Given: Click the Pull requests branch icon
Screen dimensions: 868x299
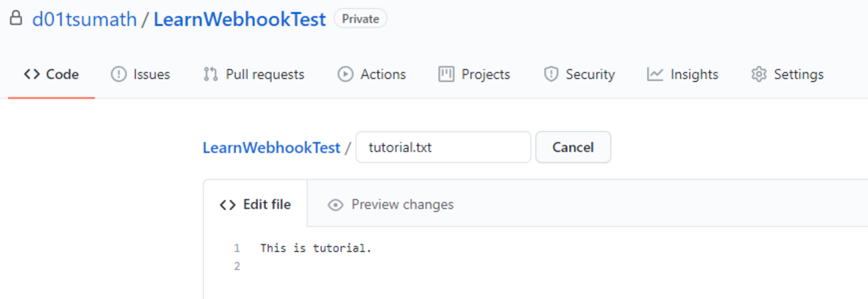Looking at the screenshot, I should click(x=210, y=74).
